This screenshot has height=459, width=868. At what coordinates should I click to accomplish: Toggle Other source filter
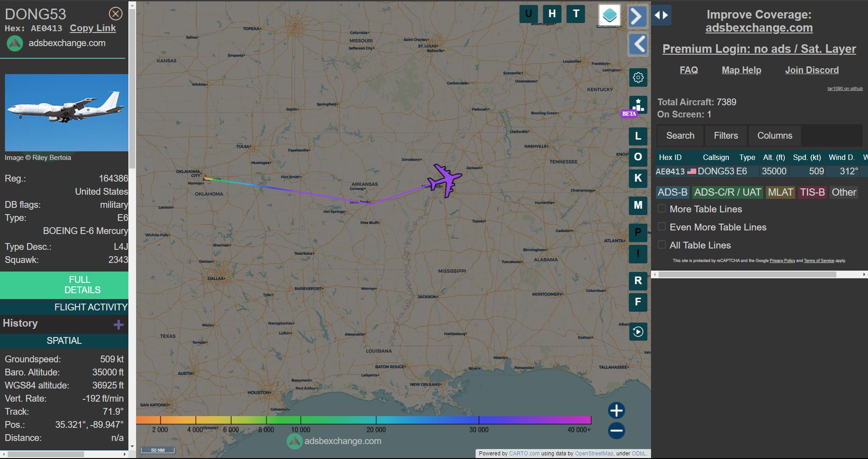[x=844, y=192]
